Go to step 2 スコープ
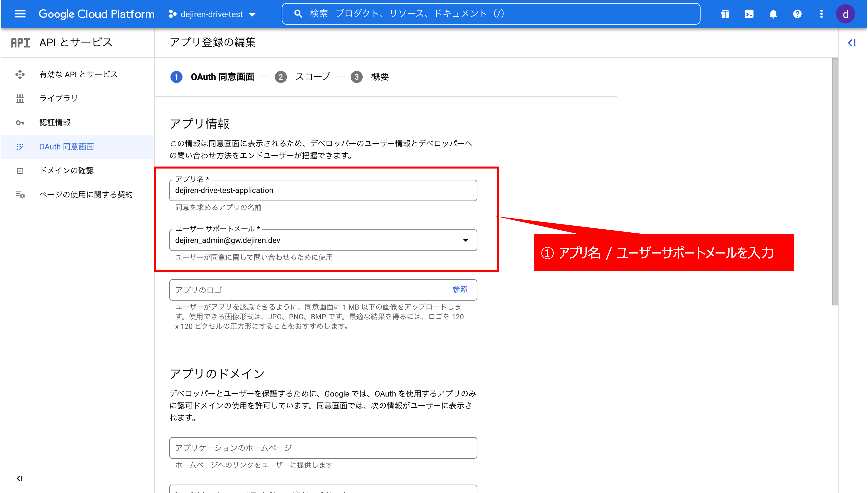Image resolution: width=868 pixels, height=493 pixels. tap(303, 77)
